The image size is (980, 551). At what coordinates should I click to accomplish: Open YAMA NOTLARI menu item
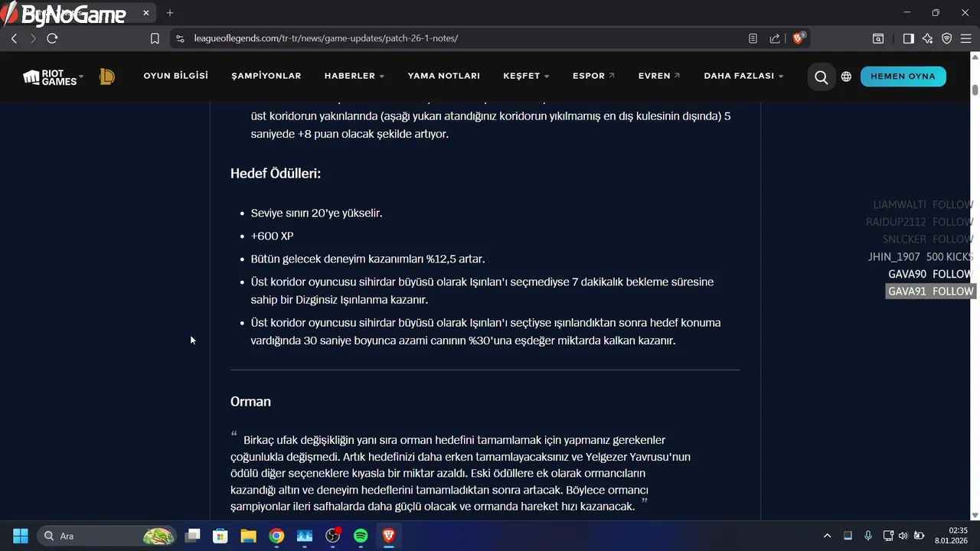coord(444,76)
